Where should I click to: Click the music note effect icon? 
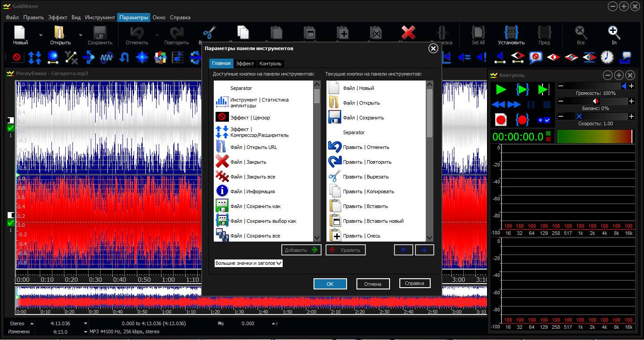178,57
